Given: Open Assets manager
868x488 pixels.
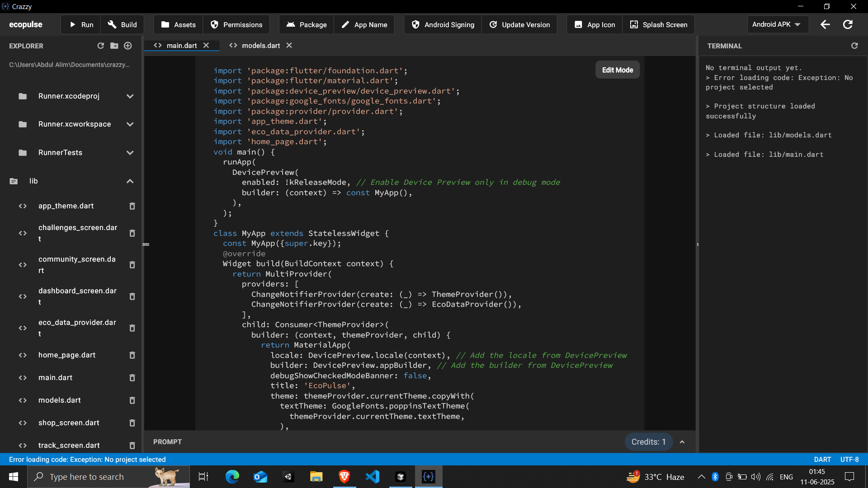Looking at the screenshot, I should pos(178,24).
